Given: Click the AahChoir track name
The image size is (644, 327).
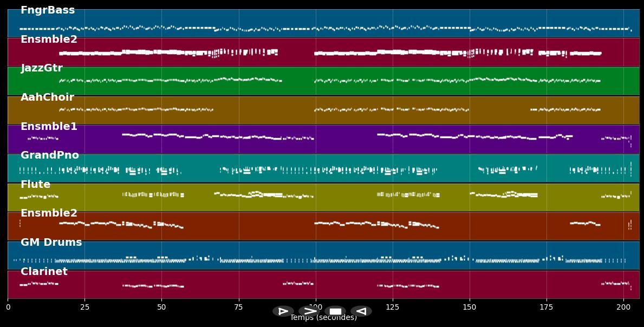Looking at the screenshot, I should pos(47,97).
